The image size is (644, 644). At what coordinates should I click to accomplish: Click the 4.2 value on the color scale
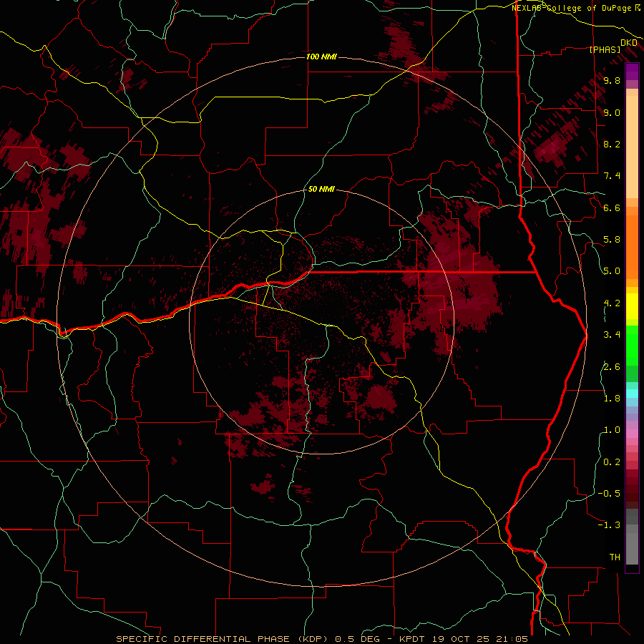612,303
